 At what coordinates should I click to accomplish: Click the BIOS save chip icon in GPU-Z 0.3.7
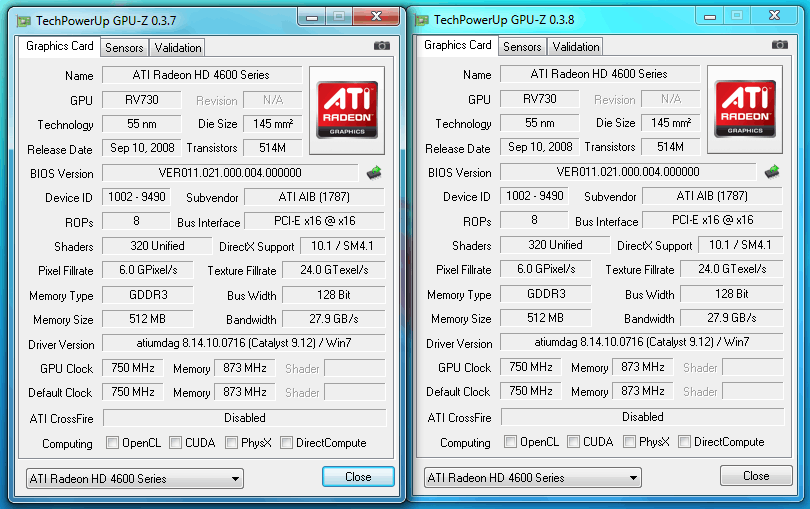pos(374,173)
